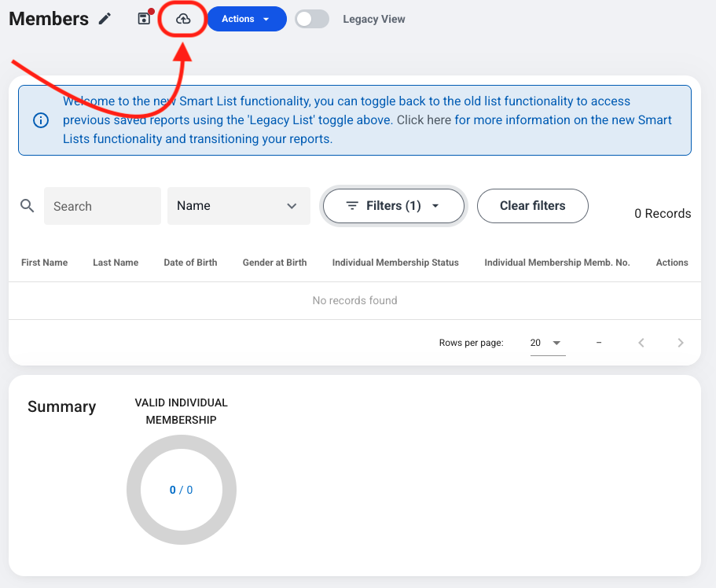The width and height of the screenshot is (716, 588).
Task: Sort by Last Name column header
Action: (116, 263)
